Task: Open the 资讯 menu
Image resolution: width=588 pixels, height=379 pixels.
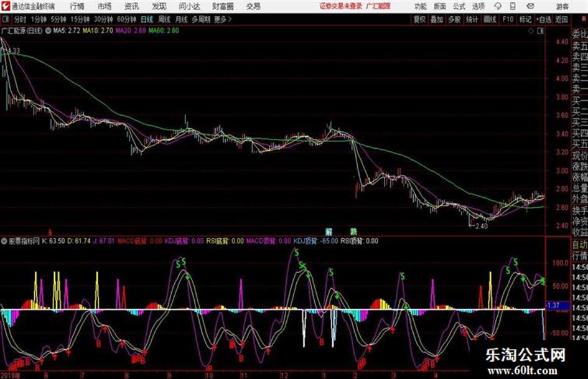Action: point(131,6)
